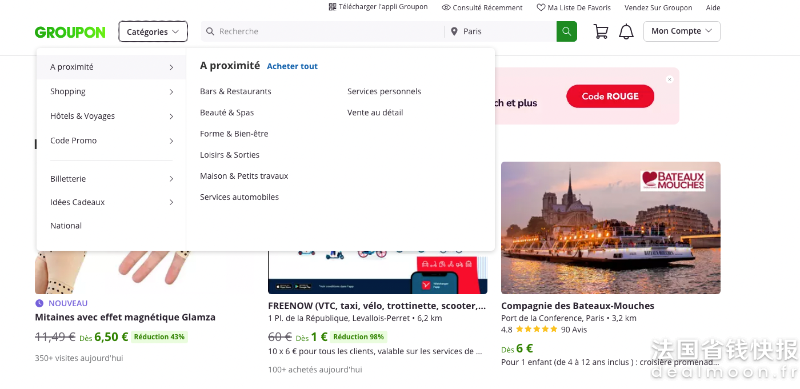The image size is (800, 389).
Task: Select the Shopping category label
Action: point(68,92)
